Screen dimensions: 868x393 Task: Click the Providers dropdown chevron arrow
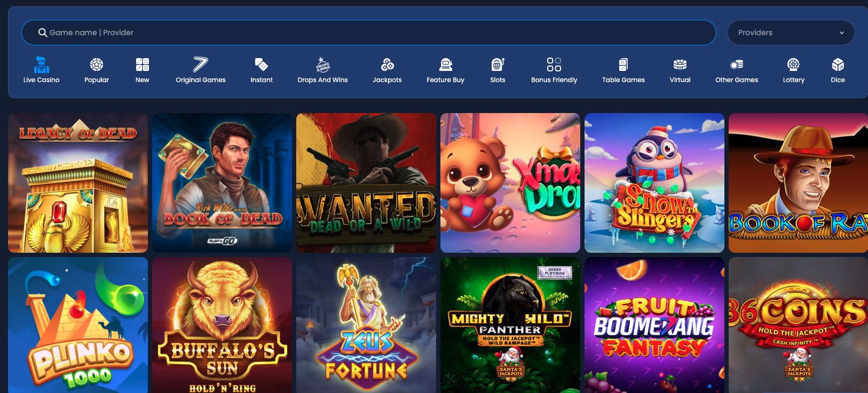[x=842, y=33]
